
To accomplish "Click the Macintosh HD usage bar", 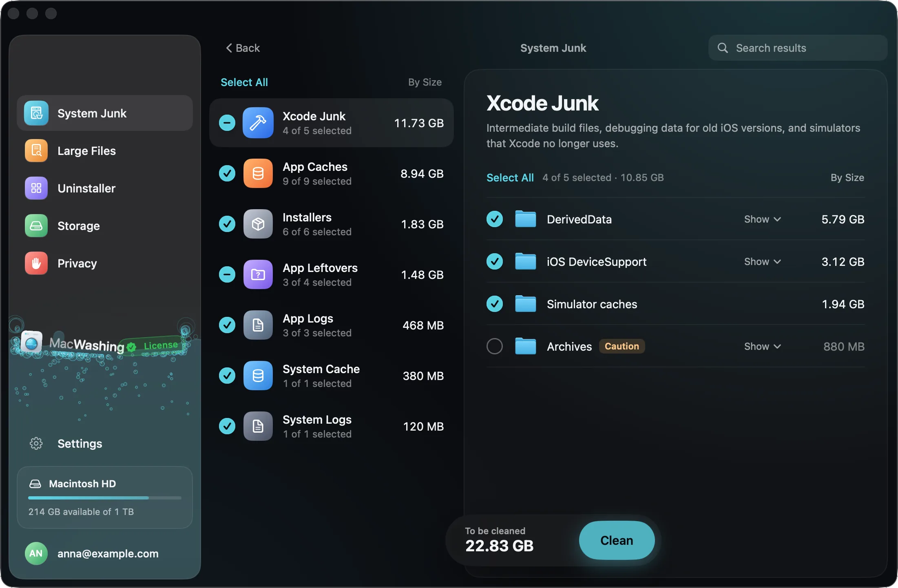I will (x=105, y=498).
